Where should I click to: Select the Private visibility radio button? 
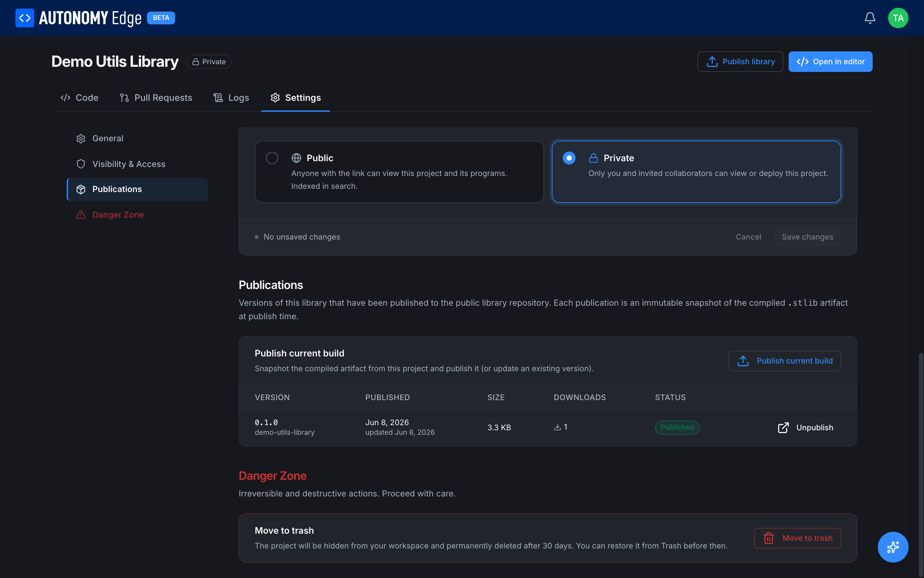569,158
